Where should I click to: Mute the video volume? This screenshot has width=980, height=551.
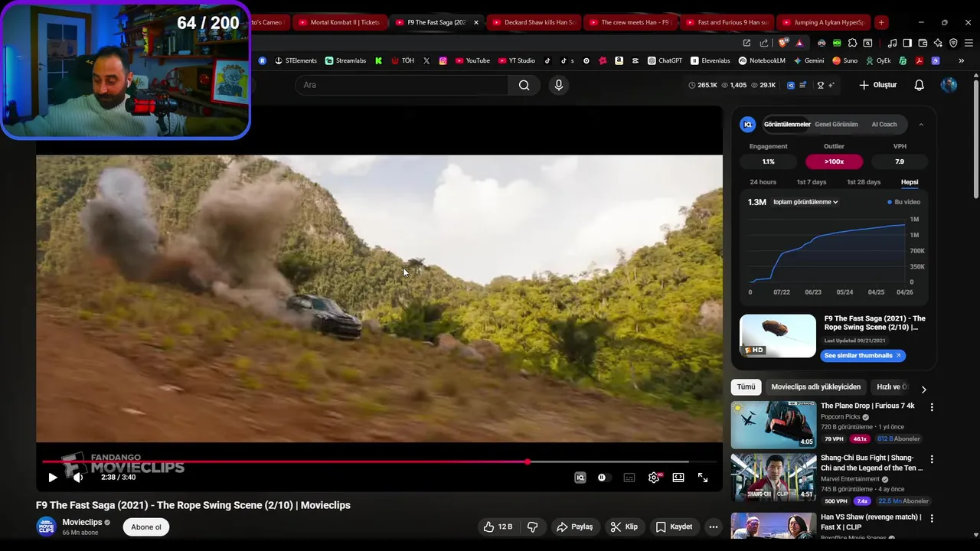click(x=77, y=478)
